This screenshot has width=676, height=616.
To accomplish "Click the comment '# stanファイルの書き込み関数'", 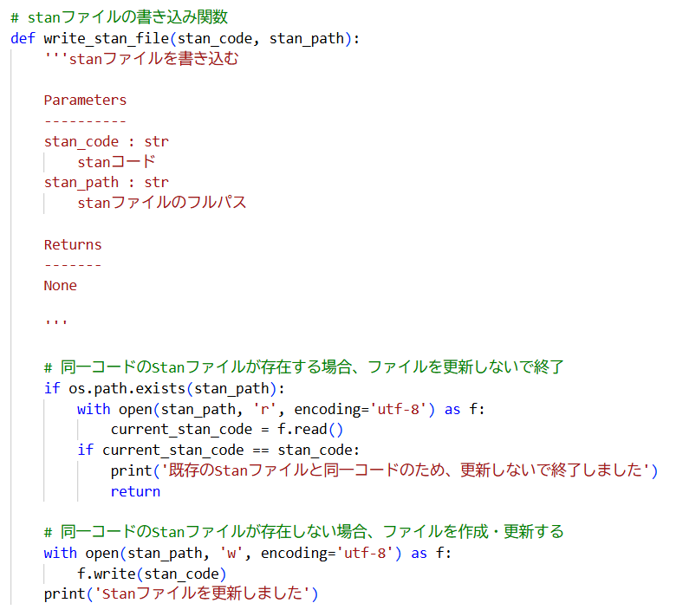I will point(119,17).
